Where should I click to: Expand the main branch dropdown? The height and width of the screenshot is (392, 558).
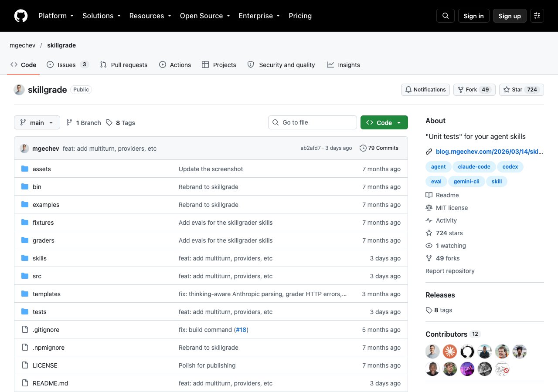pos(37,123)
